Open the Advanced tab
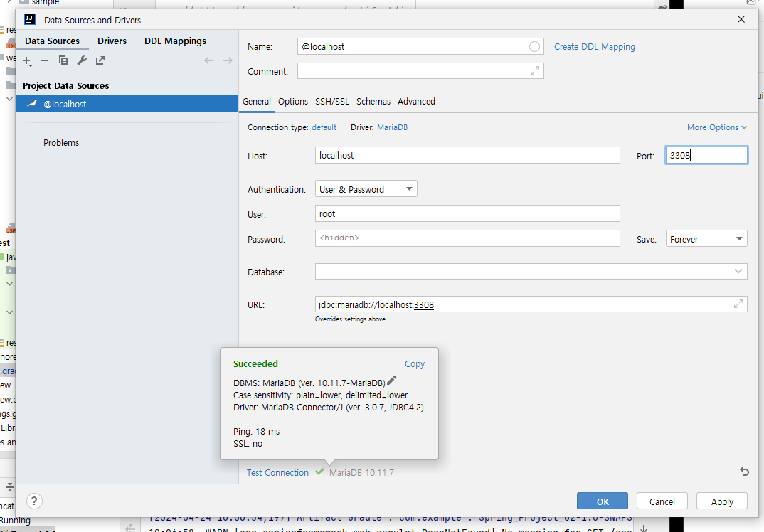 (x=417, y=101)
